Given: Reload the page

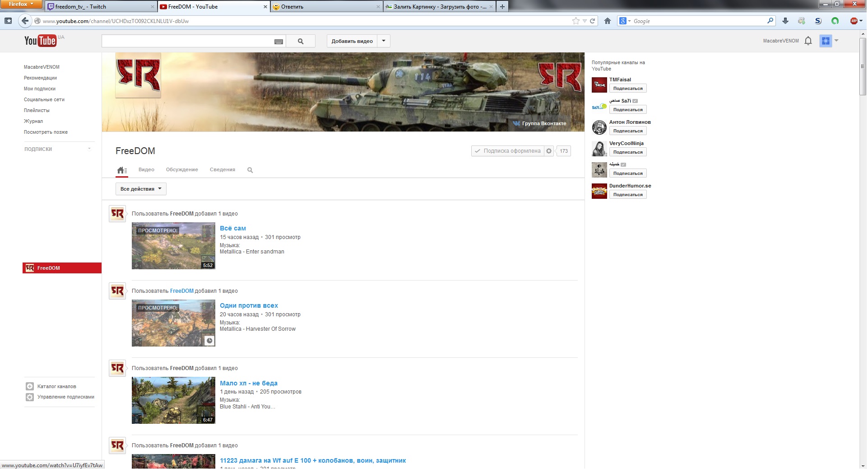Looking at the screenshot, I should point(593,21).
